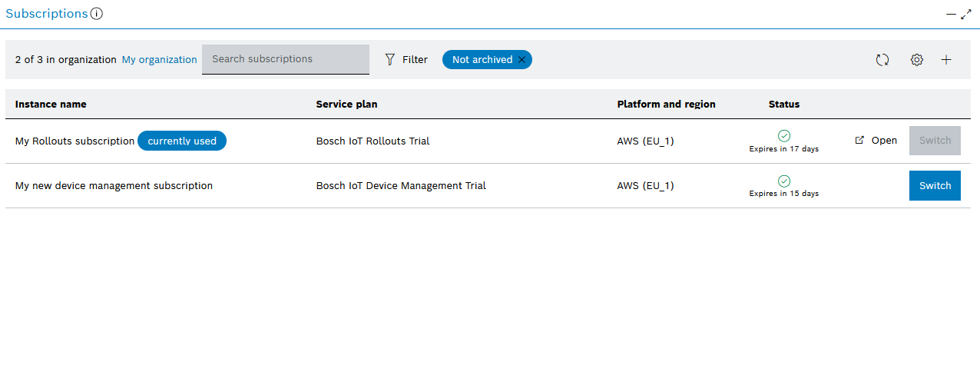980x392 pixels.
Task: Click Bosch IoT Device Management Trial cell
Action: (x=401, y=186)
